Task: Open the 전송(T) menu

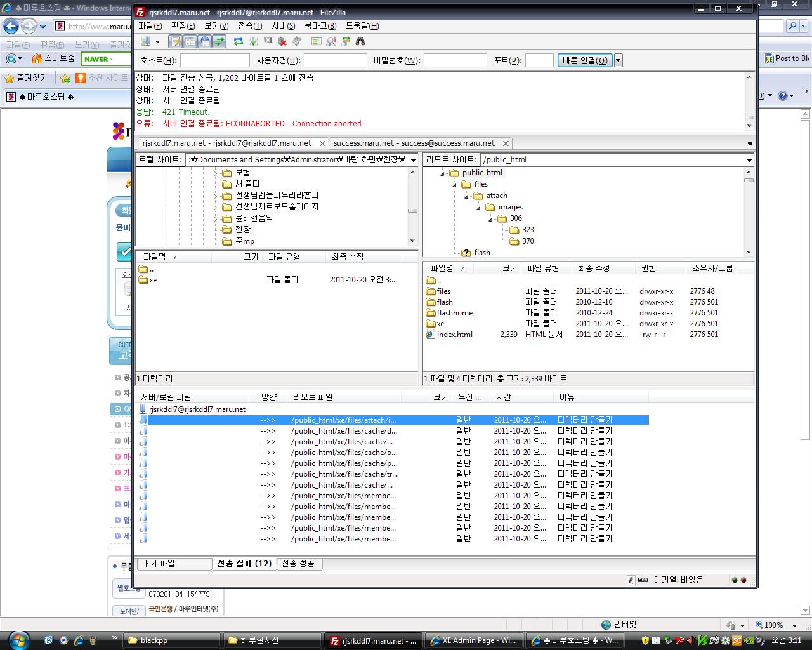Action: coord(249,26)
